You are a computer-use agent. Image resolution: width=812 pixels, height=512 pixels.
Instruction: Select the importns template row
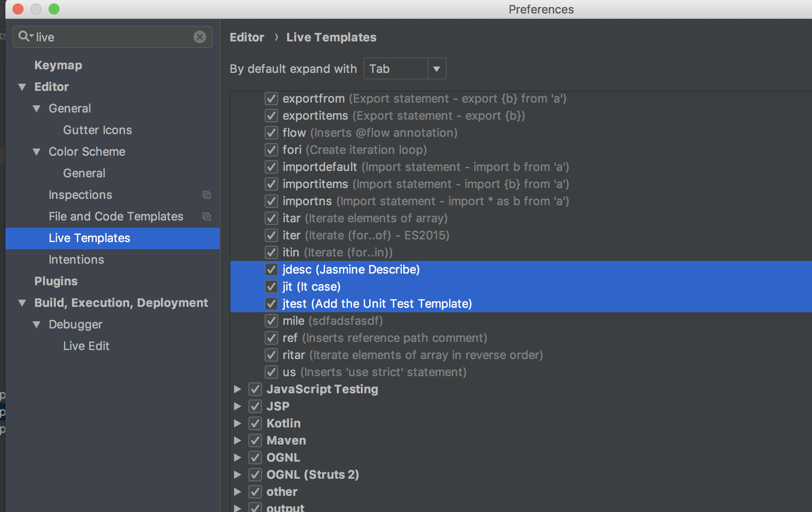click(x=521, y=201)
